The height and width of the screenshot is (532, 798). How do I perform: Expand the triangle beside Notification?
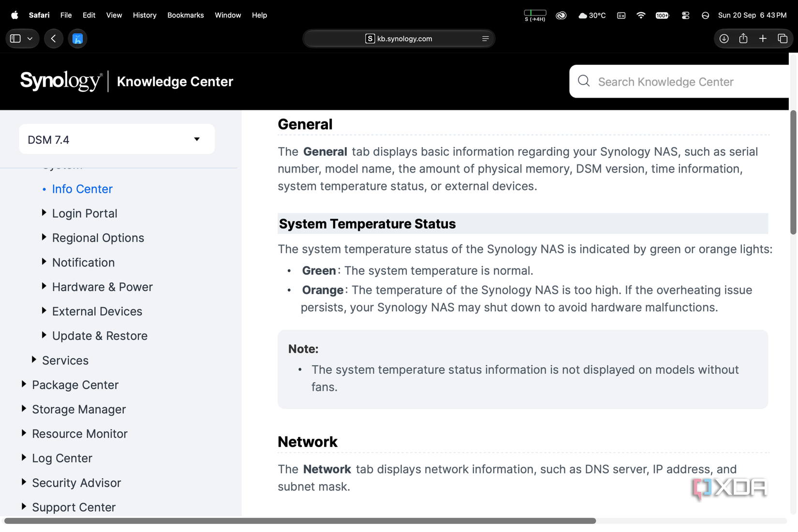point(44,262)
